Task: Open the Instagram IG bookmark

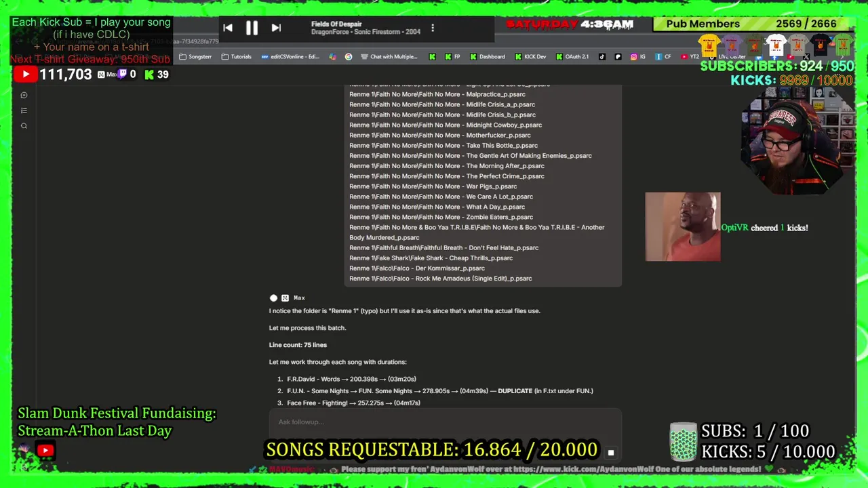Action: tap(639, 57)
